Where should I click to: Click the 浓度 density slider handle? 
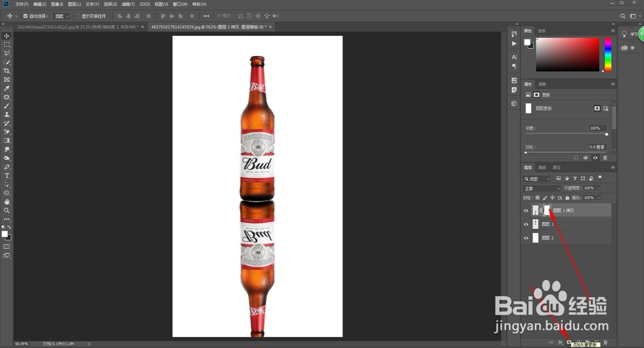(607, 134)
